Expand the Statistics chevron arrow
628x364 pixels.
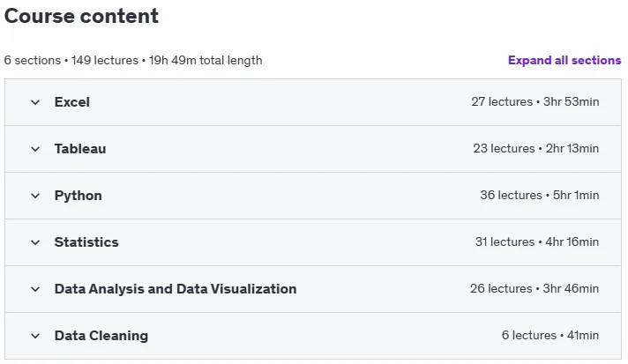35,242
